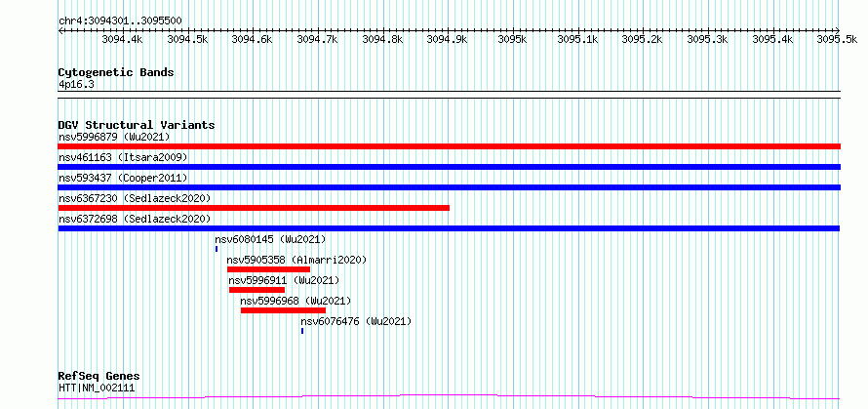Select the nsv5905358 (Almarri2020) red bar
The image size is (868, 409).
pos(268,269)
